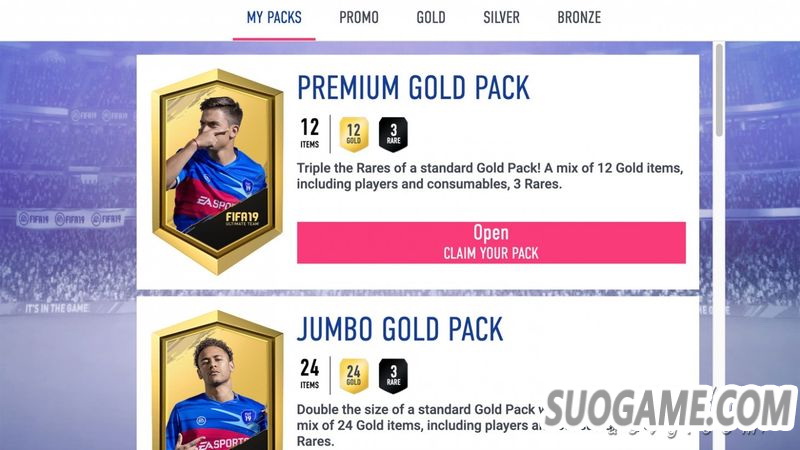Screen dimensions: 800x450
Task: Click the 12 Gold badge icon
Action: point(354,135)
